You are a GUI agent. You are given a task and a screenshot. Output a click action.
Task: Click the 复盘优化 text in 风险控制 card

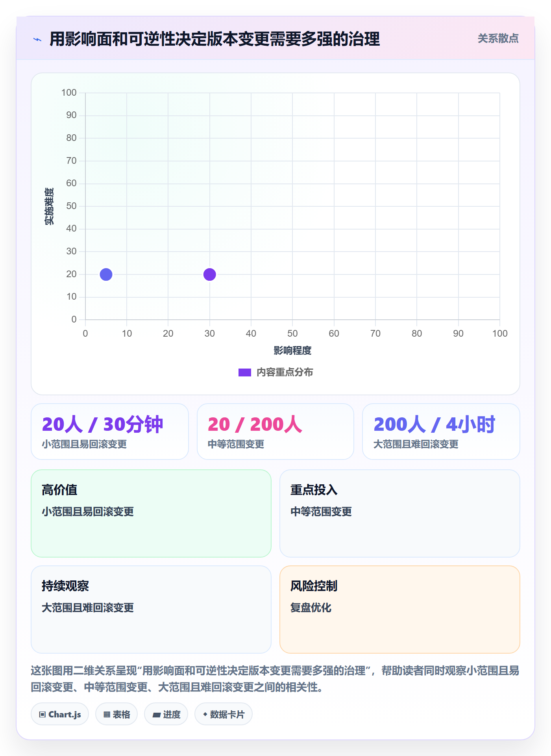(311, 608)
